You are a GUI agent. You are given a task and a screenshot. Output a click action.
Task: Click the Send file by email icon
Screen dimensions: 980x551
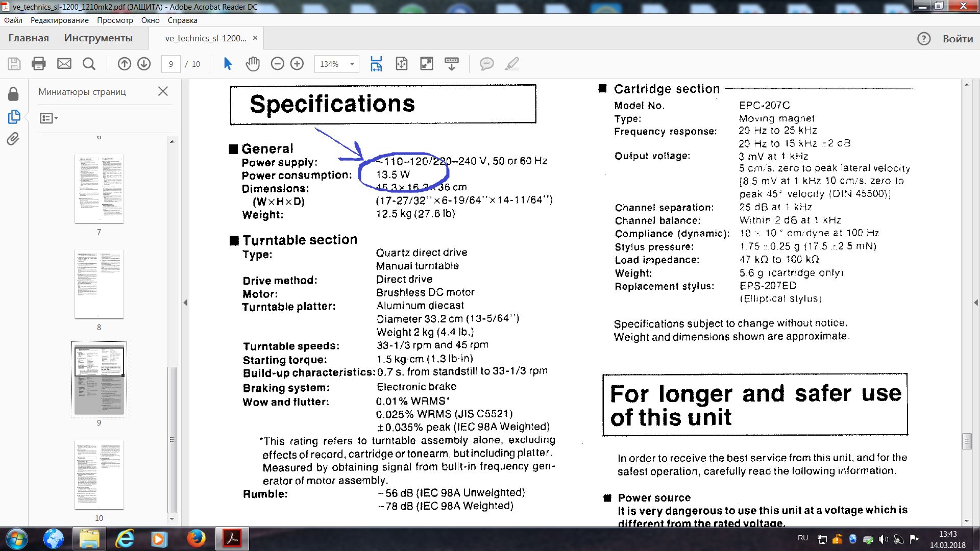pos(64,64)
